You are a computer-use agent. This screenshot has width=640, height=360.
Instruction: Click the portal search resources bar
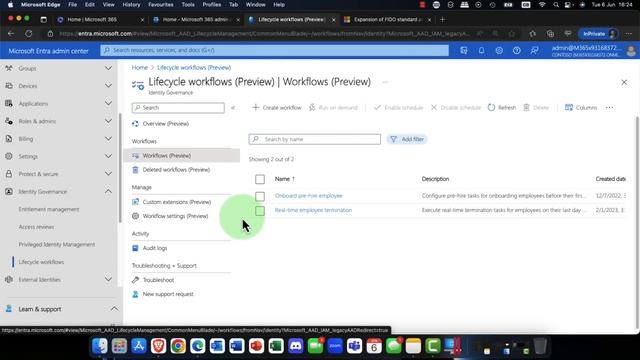[274, 50]
